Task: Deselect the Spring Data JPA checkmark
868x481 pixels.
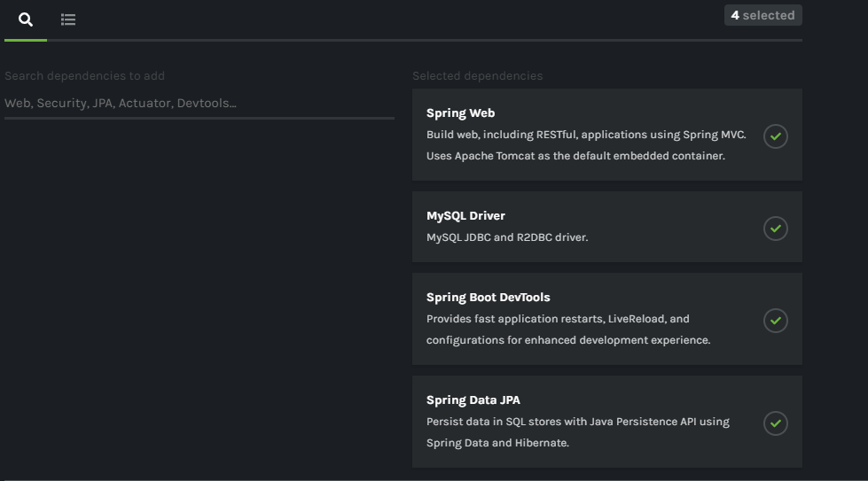Action: [776, 423]
